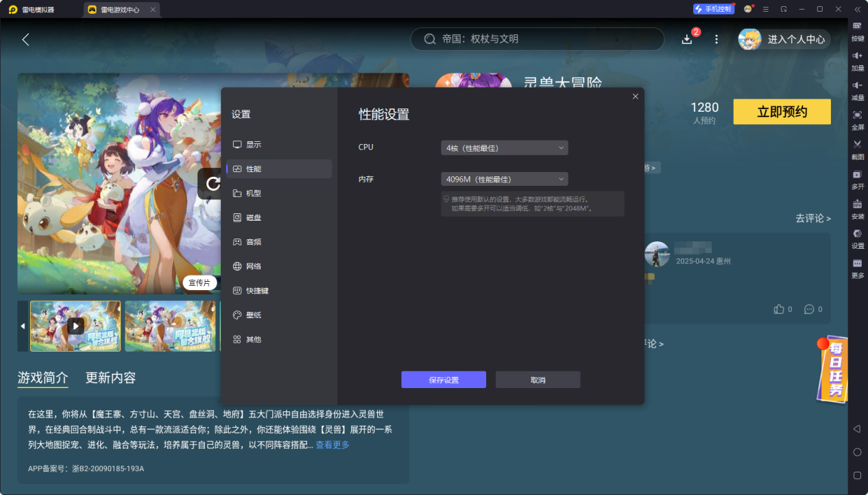Switch to the 游戏简介 tab
Image resolution: width=868 pixels, height=495 pixels.
click(x=43, y=378)
